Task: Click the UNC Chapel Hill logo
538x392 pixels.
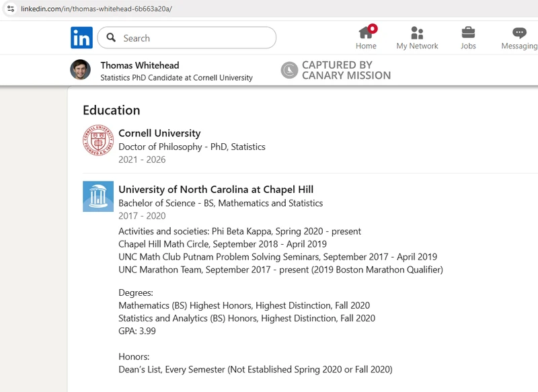Action: click(98, 196)
